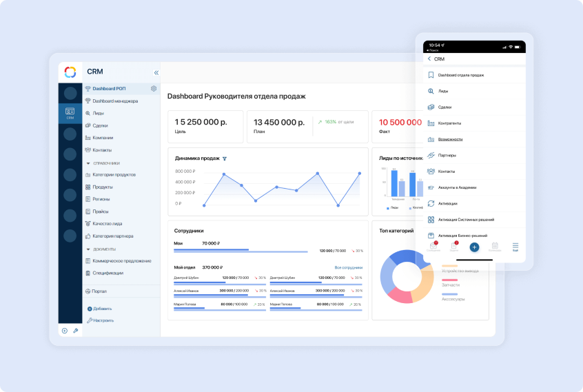Open the hamburger menu tab in mobile bar
The image size is (583, 392).
[515, 246]
